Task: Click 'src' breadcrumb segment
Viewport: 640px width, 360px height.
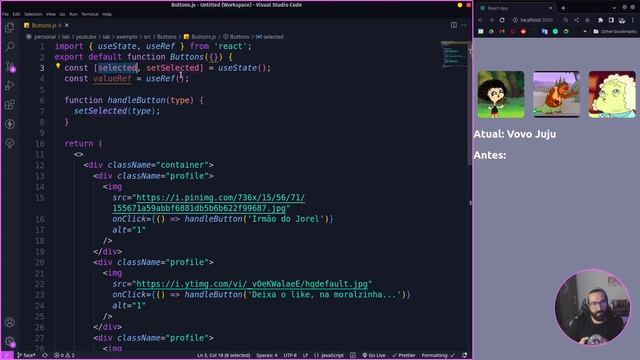Action: (147, 37)
